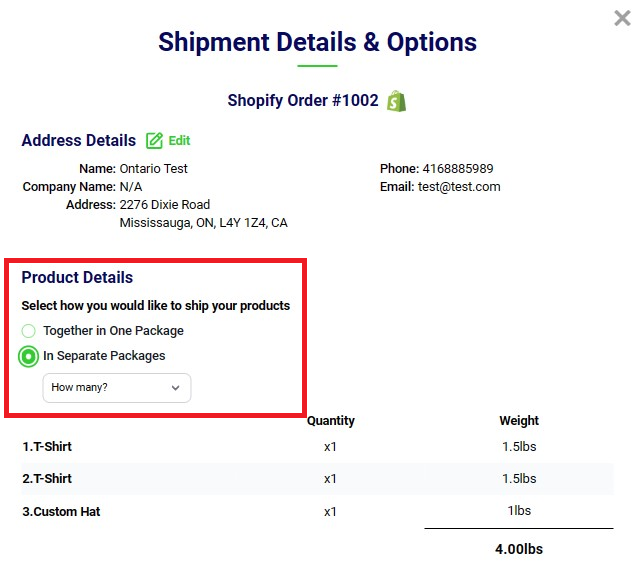Click the 2276 Dixie Road address line
Image resolution: width=636 pixels, height=583 pixels.
(164, 205)
